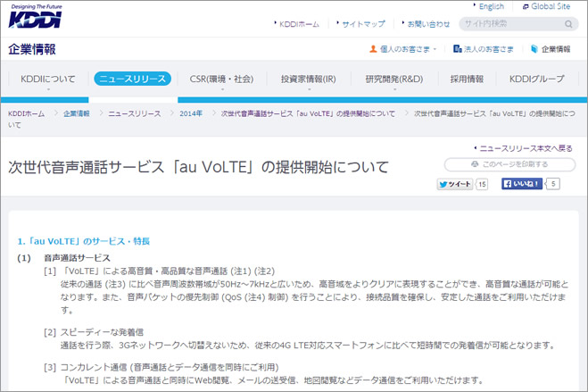Click the search magnifier icon
588x392 pixels.
568,24
